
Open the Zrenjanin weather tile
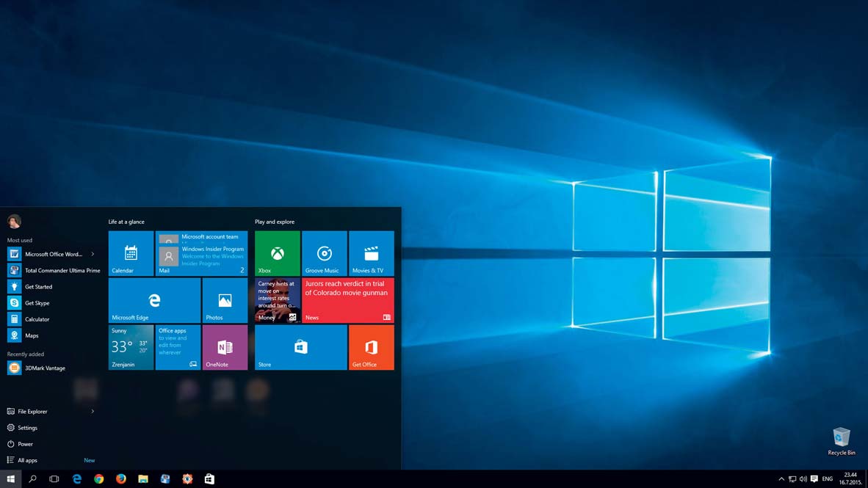tap(131, 347)
